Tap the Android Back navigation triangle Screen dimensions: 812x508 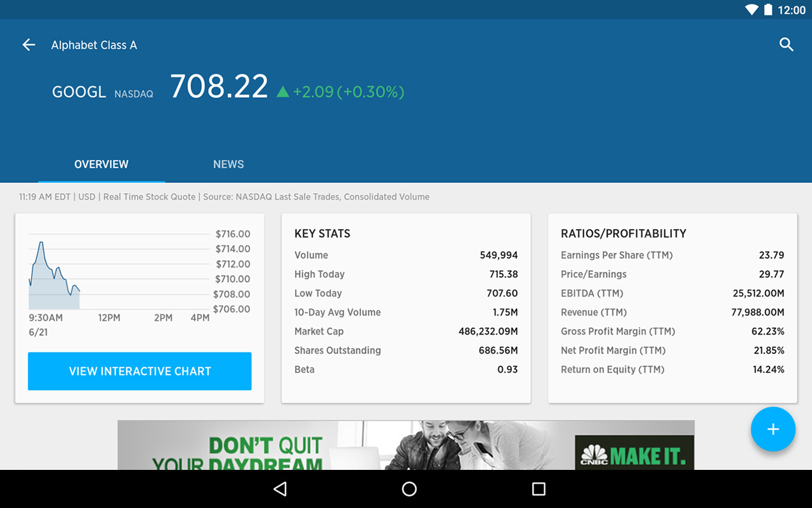point(280,488)
